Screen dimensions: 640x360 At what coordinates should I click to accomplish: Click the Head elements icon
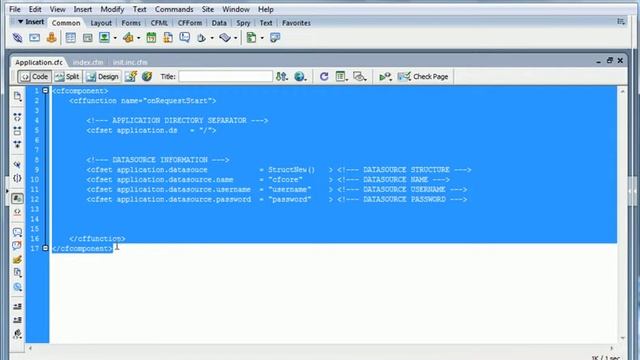202,38
